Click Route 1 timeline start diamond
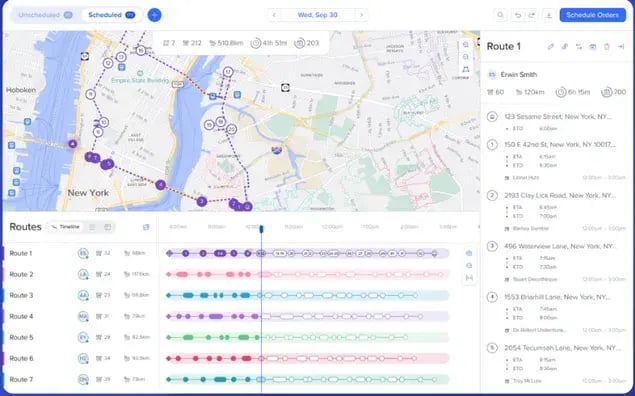 (169, 253)
